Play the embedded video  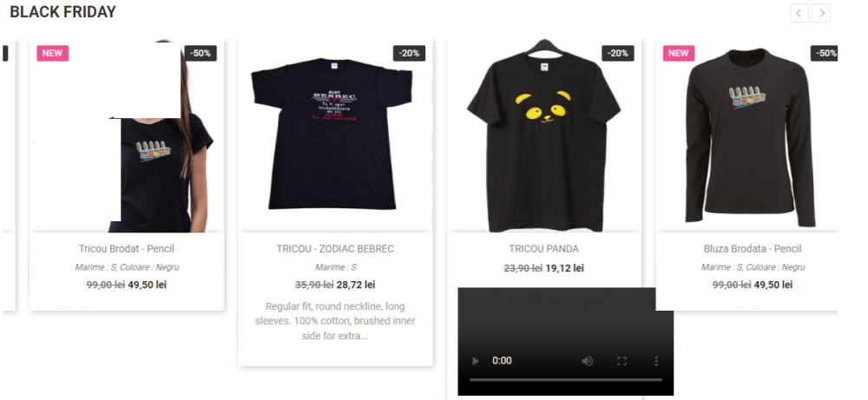tap(476, 361)
